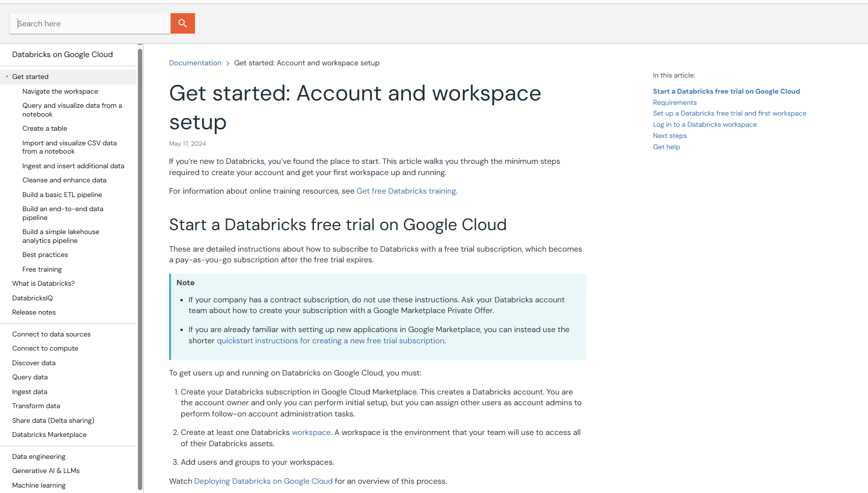Open 'Deploying Databricks on Google Cloud' video link

[263, 481]
